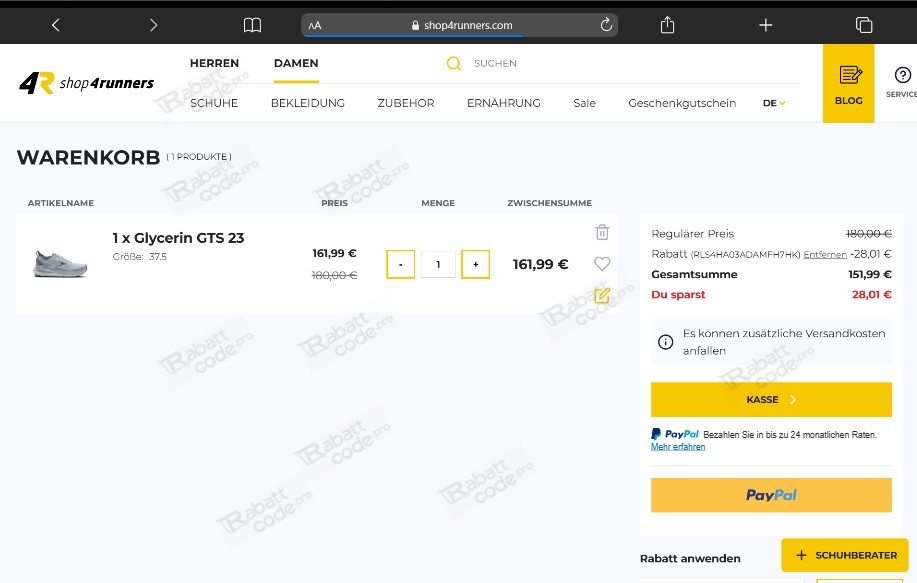Screen dimensions: 917x583
Task: Select the DAMEN tab
Action: tap(296, 63)
